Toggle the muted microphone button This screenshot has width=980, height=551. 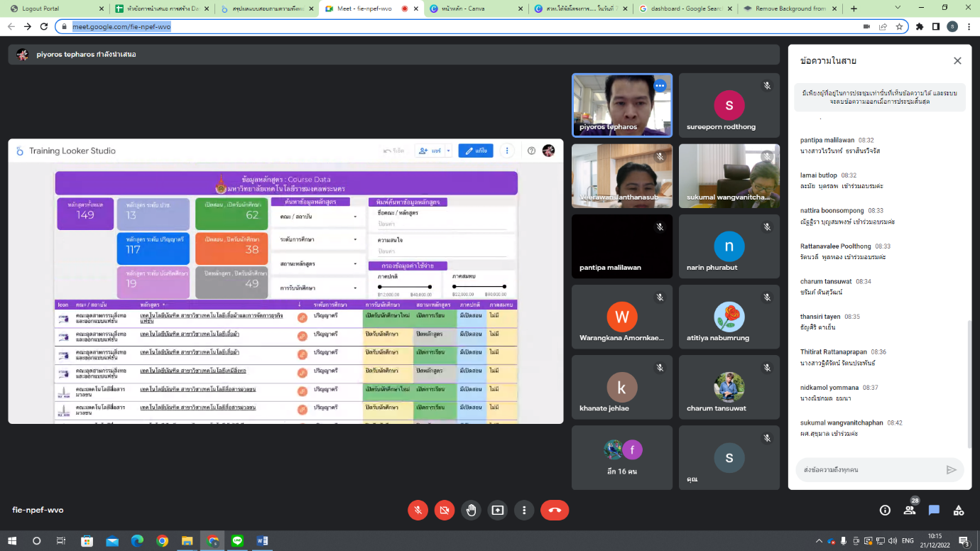(x=418, y=510)
